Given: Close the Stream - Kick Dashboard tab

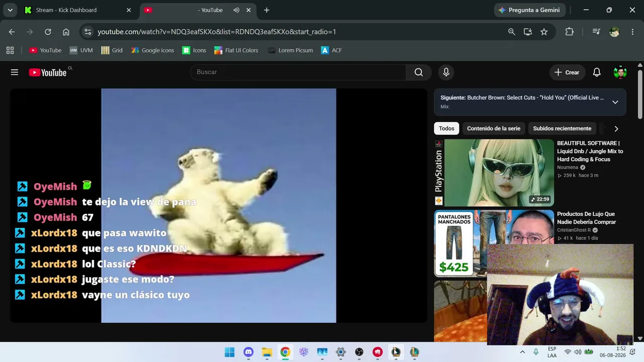Looking at the screenshot, I should 128,10.
